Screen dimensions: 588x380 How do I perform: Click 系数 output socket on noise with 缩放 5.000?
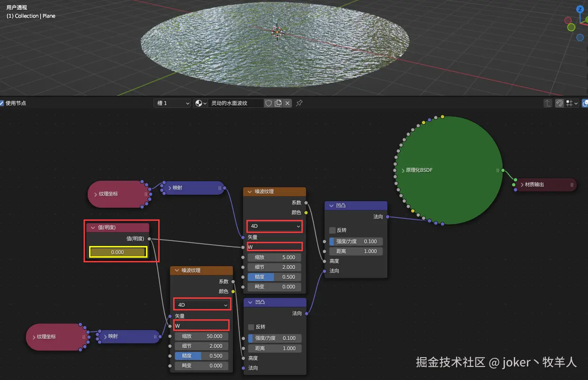coord(306,203)
